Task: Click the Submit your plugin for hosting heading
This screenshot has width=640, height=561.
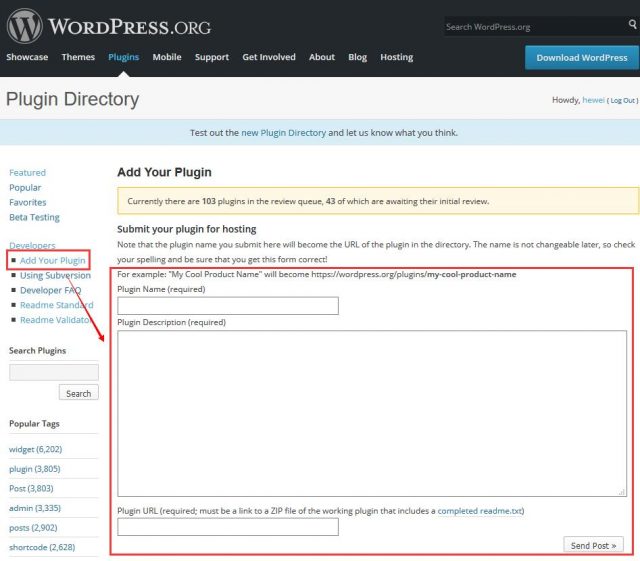Action: 187,229
